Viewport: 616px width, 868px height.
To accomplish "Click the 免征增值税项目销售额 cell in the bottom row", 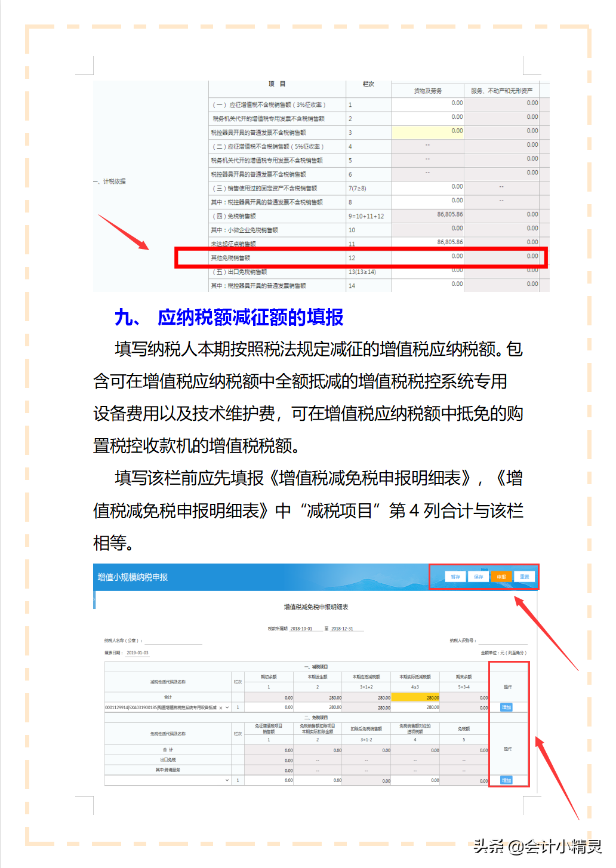I will coord(269,780).
